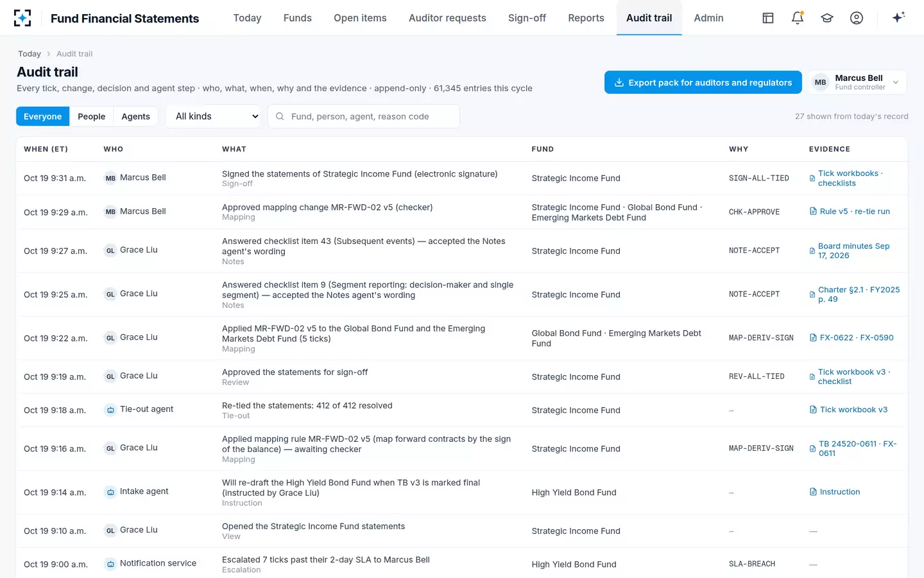This screenshot has width=924, height=578.
Task: Click the WHEN (ET) column header
Action: pos(46,149)
